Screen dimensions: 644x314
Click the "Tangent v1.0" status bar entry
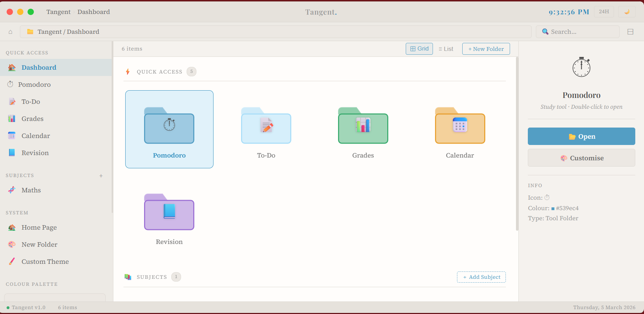coord(26,307)
